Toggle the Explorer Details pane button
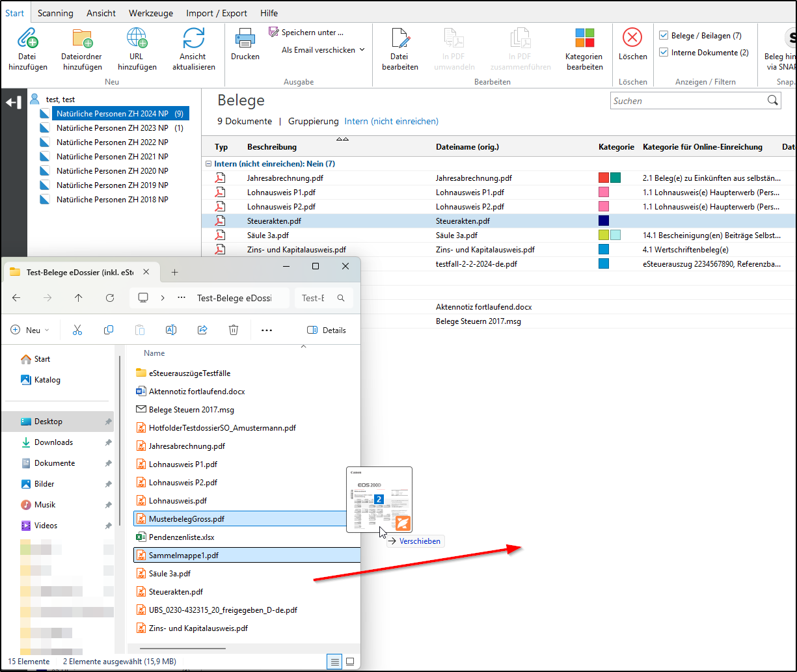This screenshot has height=672, width=797. [326, 330]
